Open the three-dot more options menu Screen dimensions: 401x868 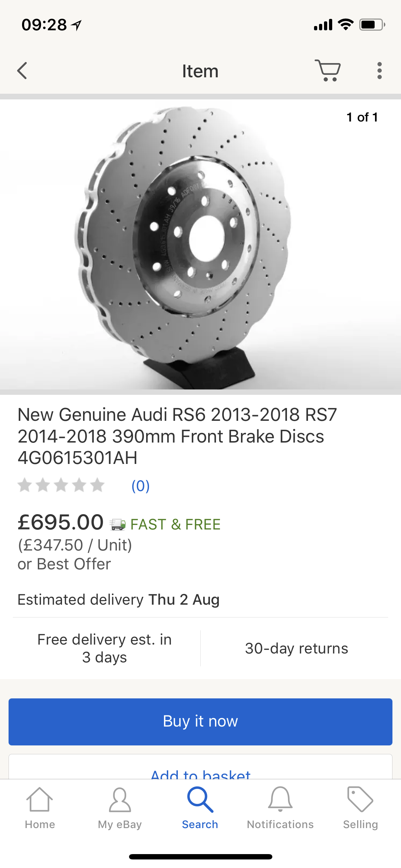(x=379, y=71)
